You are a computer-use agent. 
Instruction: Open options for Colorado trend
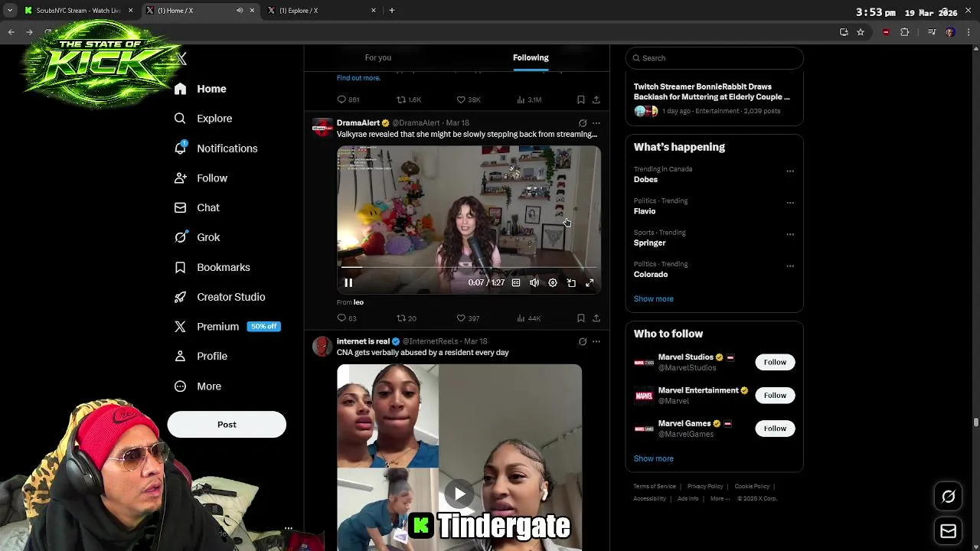(x=790, y=266)
